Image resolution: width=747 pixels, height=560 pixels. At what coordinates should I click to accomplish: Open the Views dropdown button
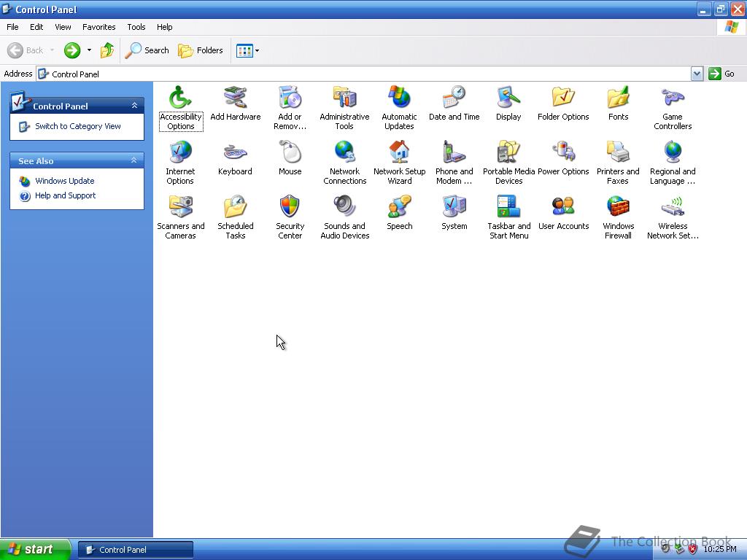click(248, 50)
